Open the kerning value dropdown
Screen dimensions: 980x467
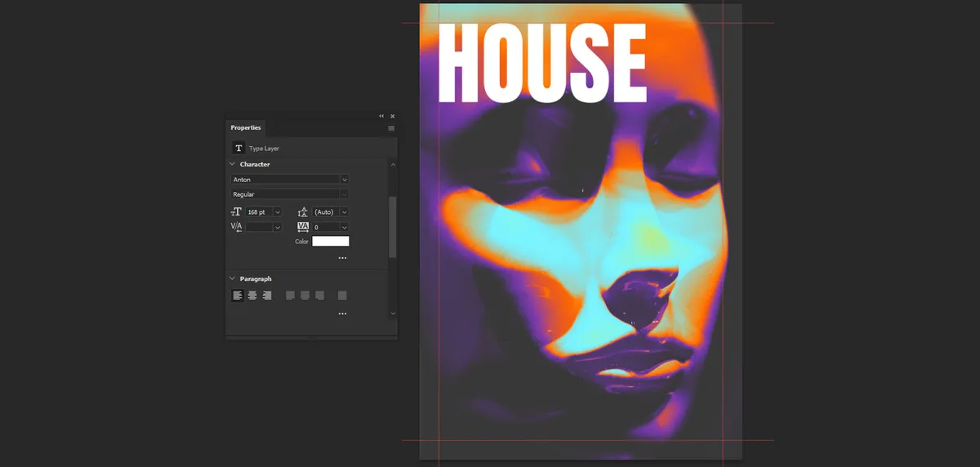click(278, 227)
